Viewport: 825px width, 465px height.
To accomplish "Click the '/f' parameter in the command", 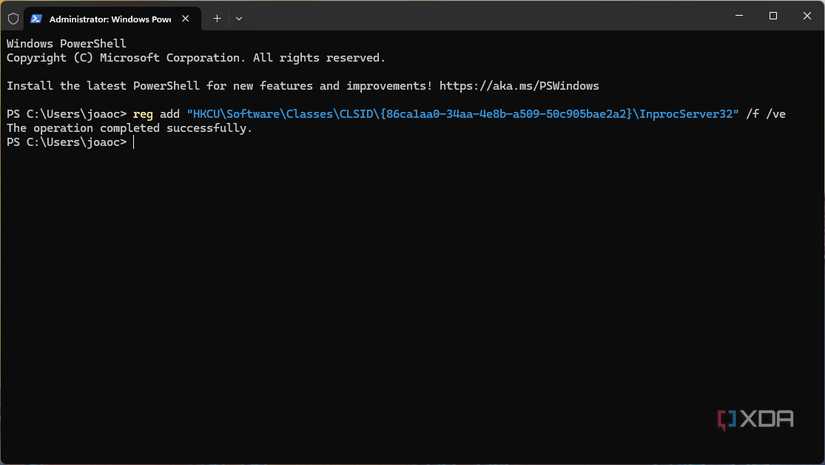I will coord(752,114).
